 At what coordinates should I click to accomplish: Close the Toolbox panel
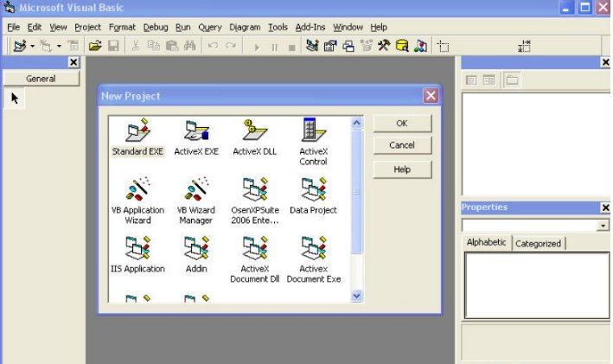point(73,62)
